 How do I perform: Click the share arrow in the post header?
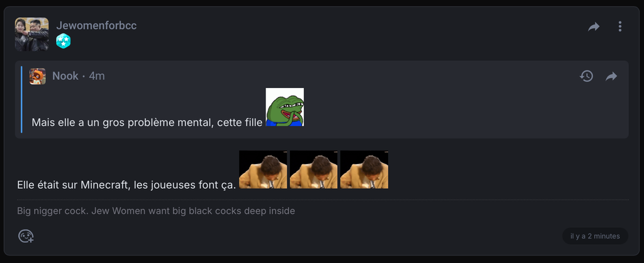point(594,26)
